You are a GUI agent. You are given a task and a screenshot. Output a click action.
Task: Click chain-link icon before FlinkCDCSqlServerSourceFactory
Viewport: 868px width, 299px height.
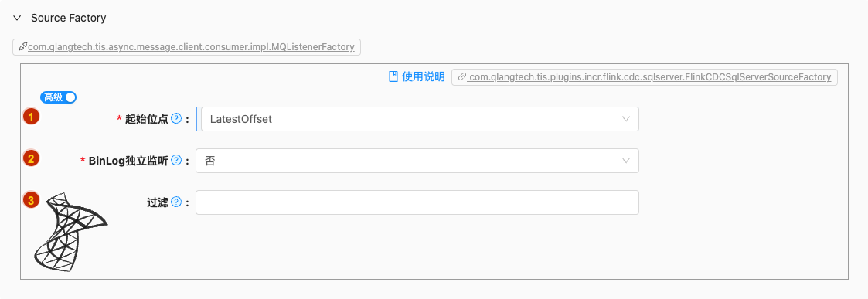tap(462, 77)
